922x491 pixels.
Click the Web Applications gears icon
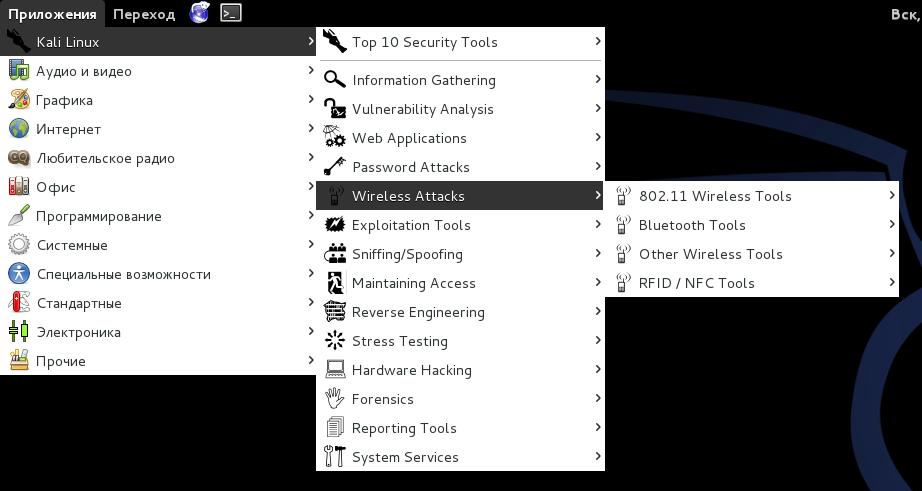[x=335, y=138]
